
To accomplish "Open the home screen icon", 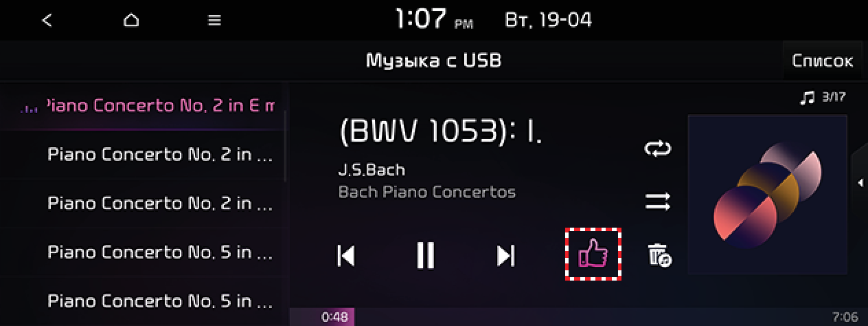I will [131, 21].
